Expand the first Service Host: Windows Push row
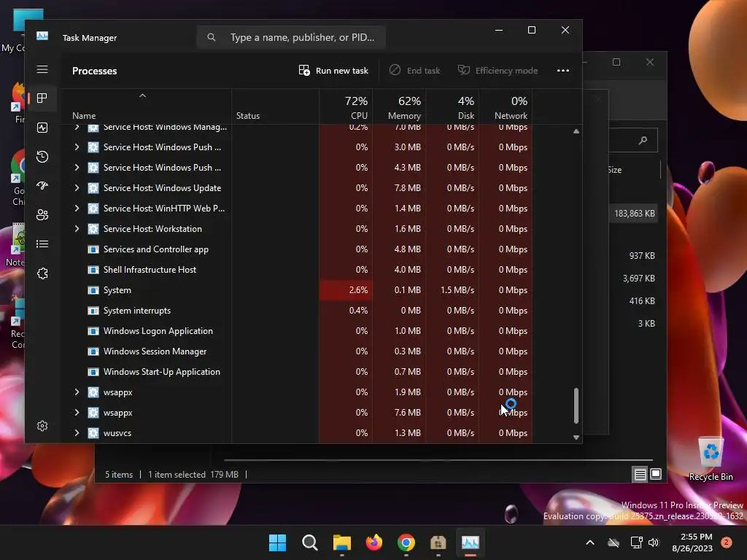The image size is (747, 560). [x=77, y=147]
